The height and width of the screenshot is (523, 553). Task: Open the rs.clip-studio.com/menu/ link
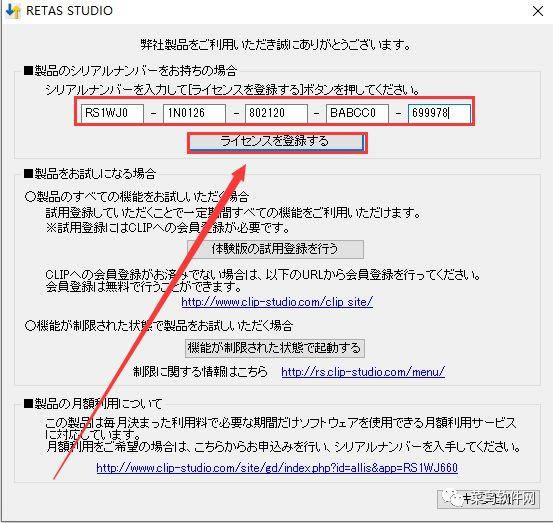(x=363, y=372)
